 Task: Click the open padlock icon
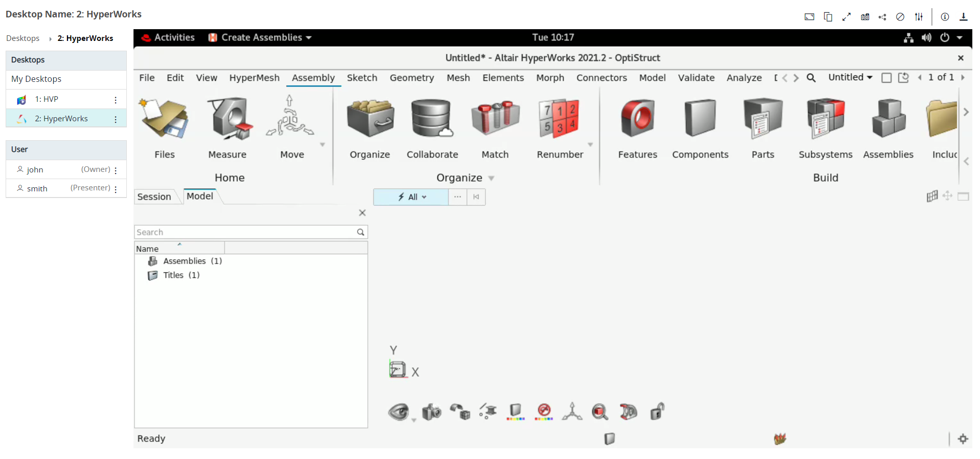[x=657, y=411]
